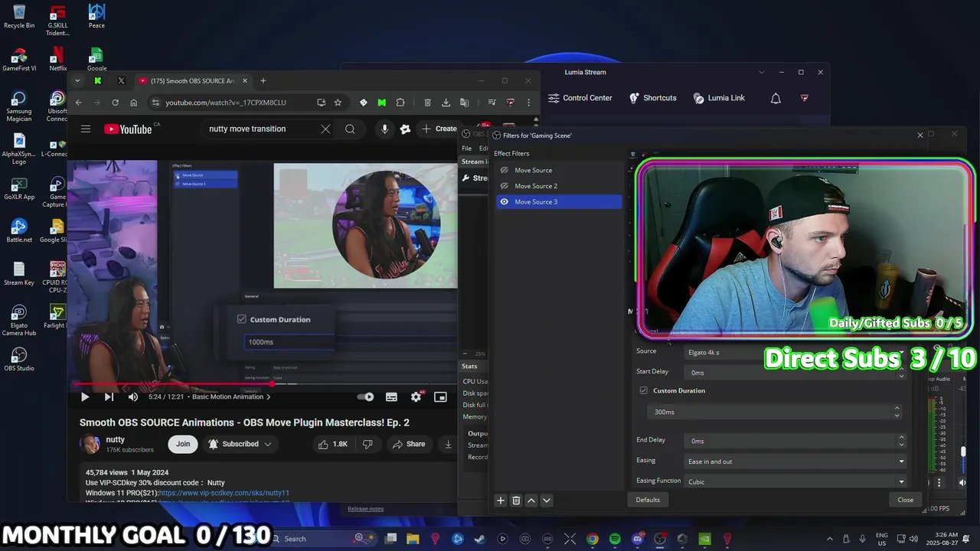
Task: Move the selected filter down
Action: (546, 500)
